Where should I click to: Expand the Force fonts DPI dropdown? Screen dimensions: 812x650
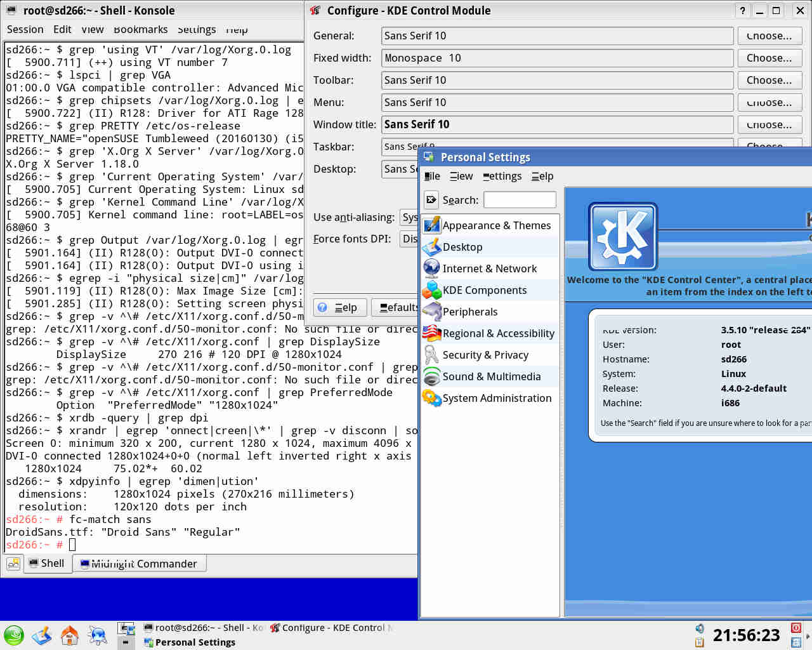pos(409,239)
